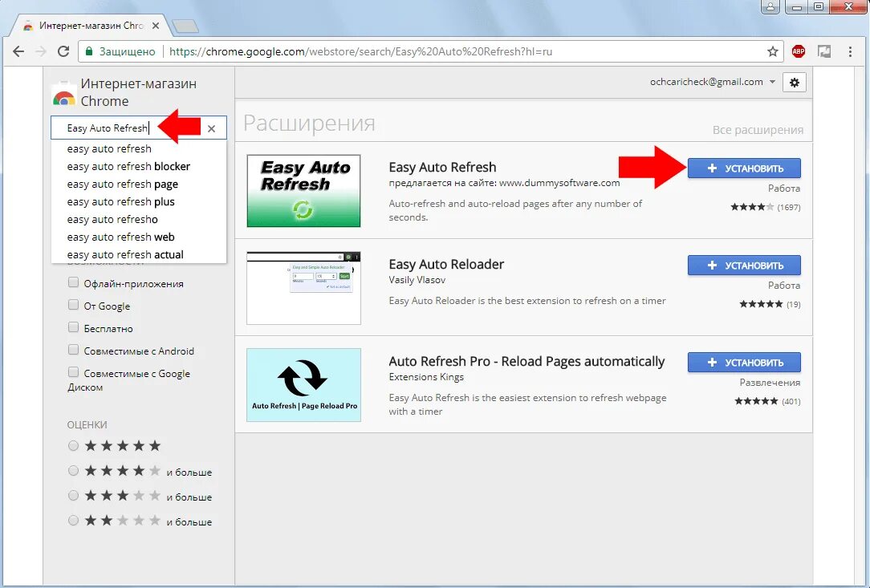Select the Интернет-магазин Chrome browser tab
Viewport: 870px width, 588px height.
[x=91, y=26]
